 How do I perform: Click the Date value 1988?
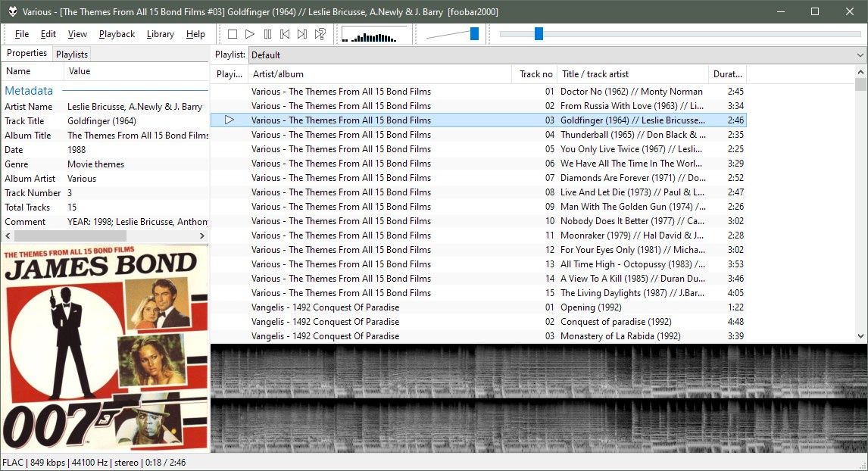(x=76, y=150)
